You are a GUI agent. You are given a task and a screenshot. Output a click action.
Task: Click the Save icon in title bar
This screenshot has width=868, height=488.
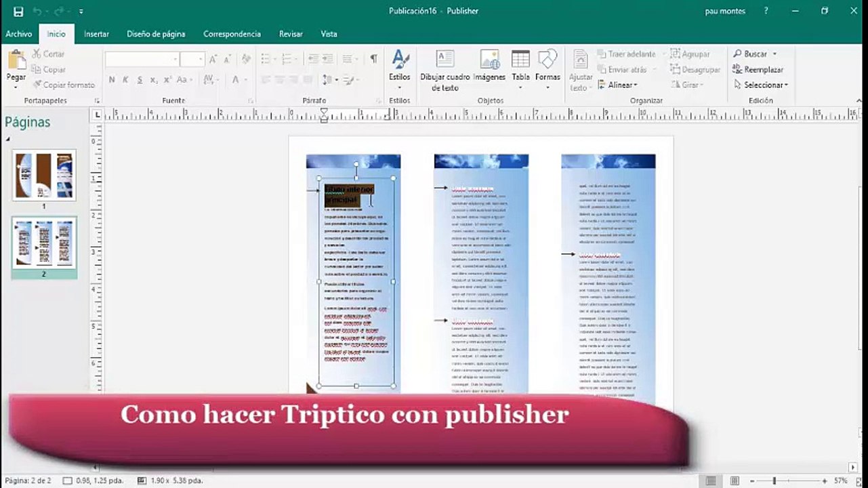(18, 11)
